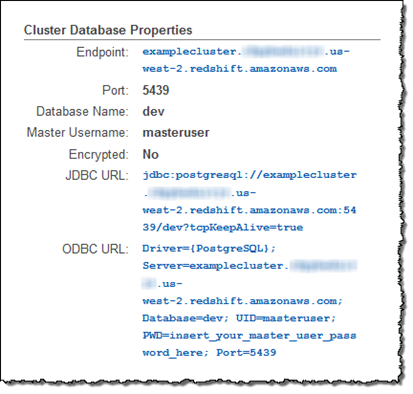The height and width of the screenshot is (394, 413).
Task: Click the PWD=insert_your_master_user_pass text
Action: tap(249, 336)
